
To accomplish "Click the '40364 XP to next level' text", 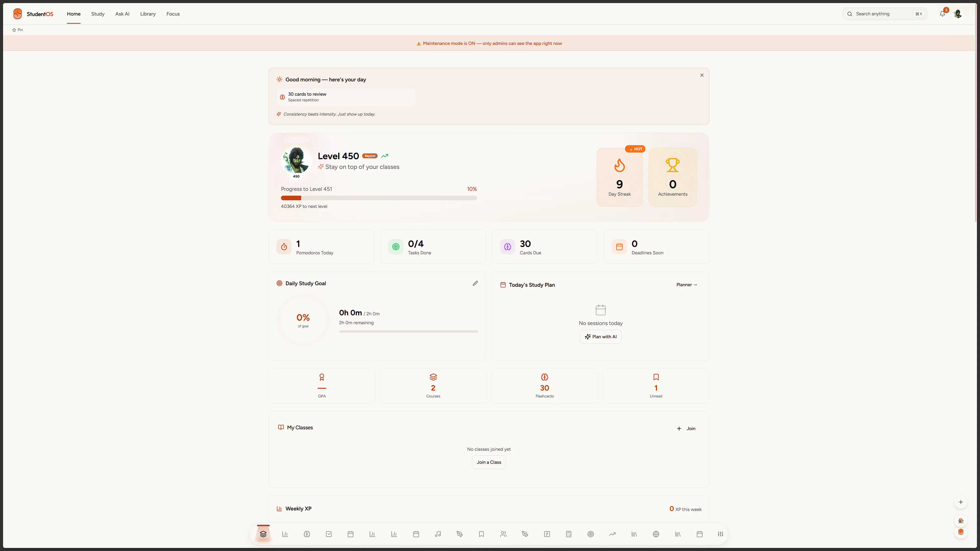I will (x=304, y=206).
